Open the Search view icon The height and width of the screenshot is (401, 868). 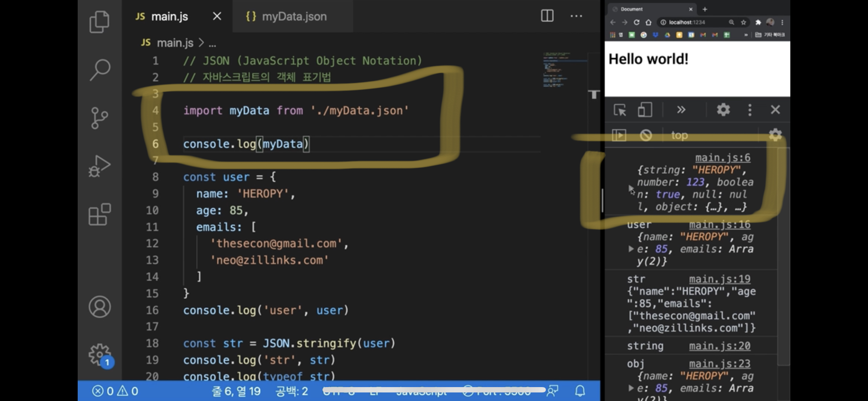tap(99, 70)
